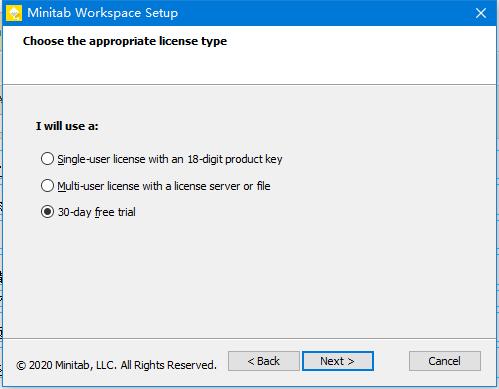Proceed with the Next button
Screen dimensions: 499x389
point(338,361)
